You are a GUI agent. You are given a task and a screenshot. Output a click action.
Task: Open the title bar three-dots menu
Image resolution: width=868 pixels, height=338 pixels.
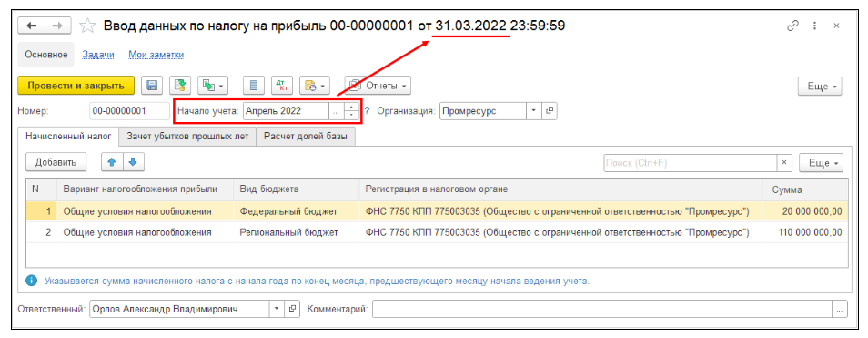coord(814,26)
